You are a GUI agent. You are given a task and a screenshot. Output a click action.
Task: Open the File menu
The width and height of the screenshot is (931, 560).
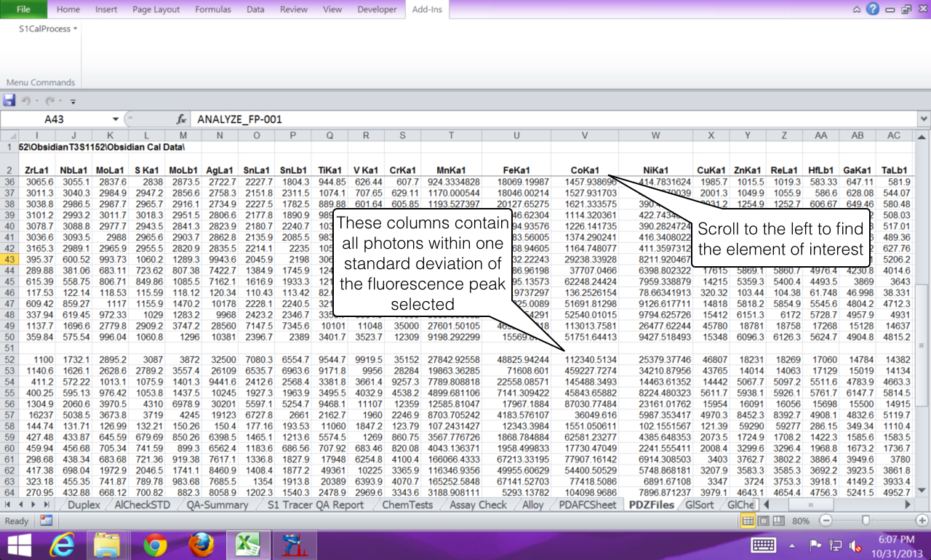(x=23, y=9)
